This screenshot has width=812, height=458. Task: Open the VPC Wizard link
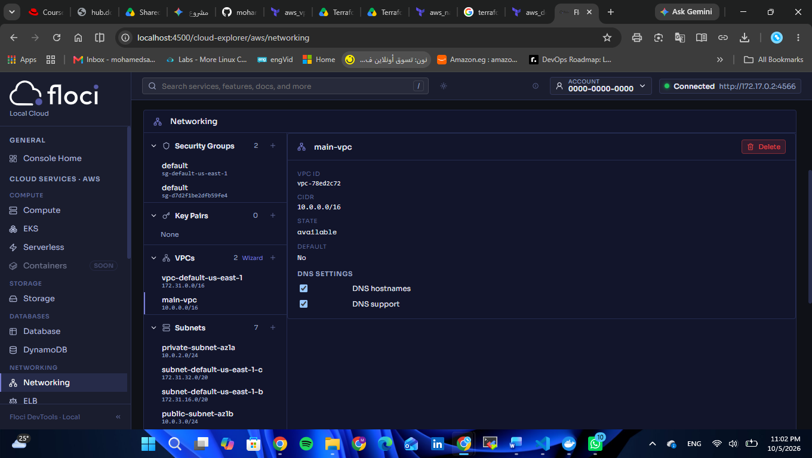point(252,258)
